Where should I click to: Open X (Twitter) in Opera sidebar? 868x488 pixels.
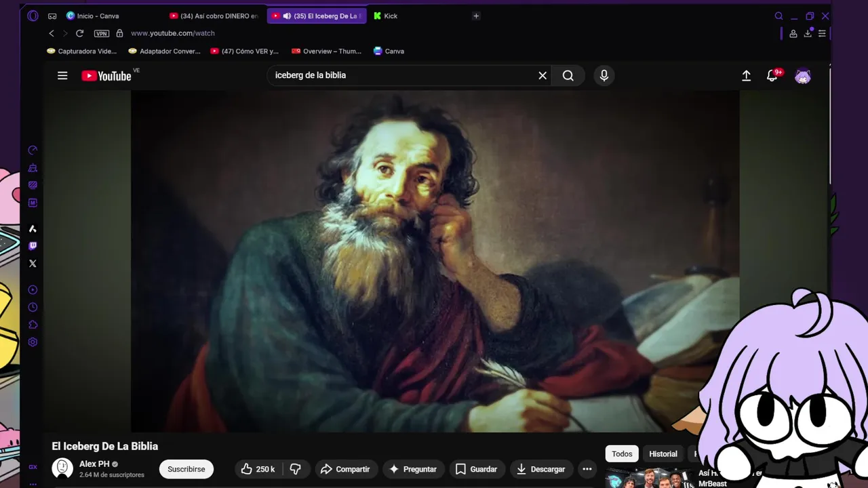click(x=33, y=264)
